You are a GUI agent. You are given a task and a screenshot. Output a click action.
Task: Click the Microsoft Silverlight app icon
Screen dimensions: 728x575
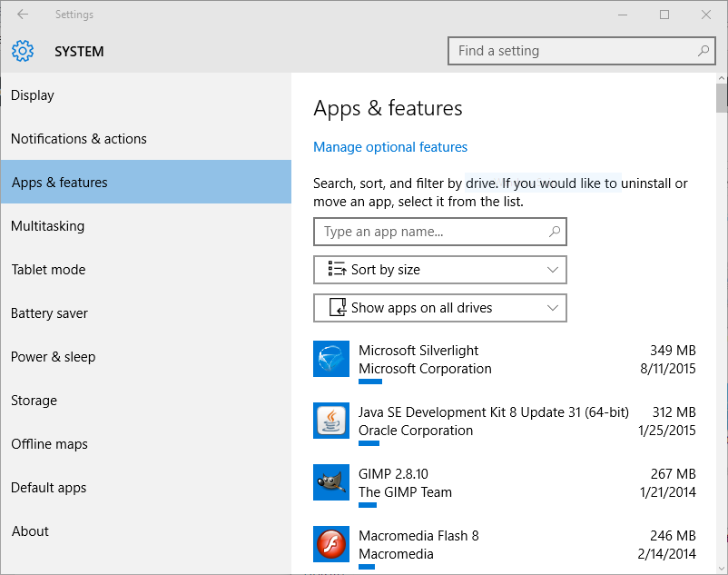coord(331,359)
